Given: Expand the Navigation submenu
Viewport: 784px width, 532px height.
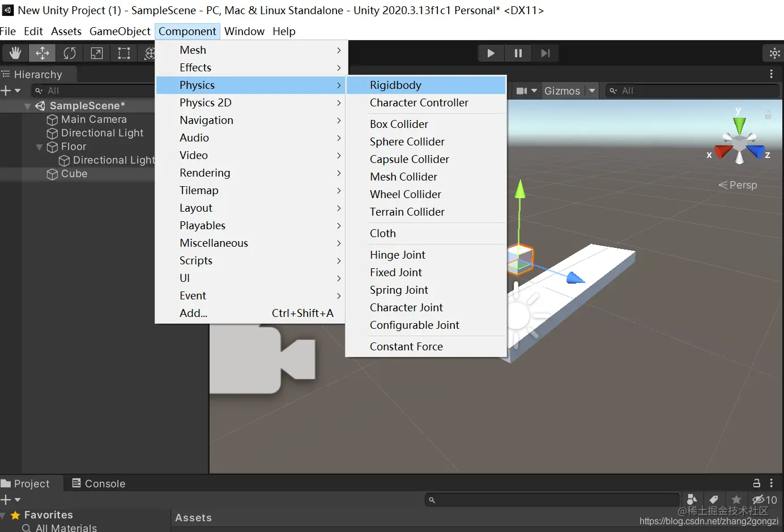Looking at the screenshot, I should (x=251, y=120).
